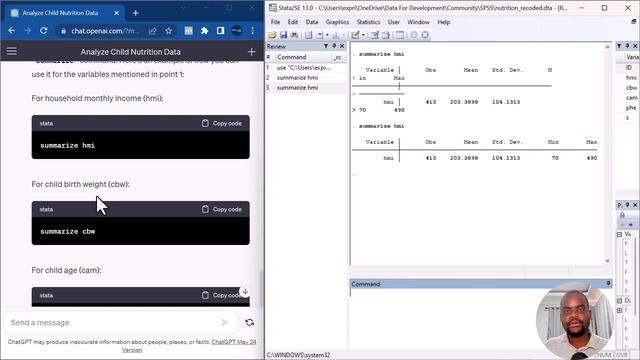Reload the page in Chrome
The image size is (640, 360).
click(x=44, y=31)
